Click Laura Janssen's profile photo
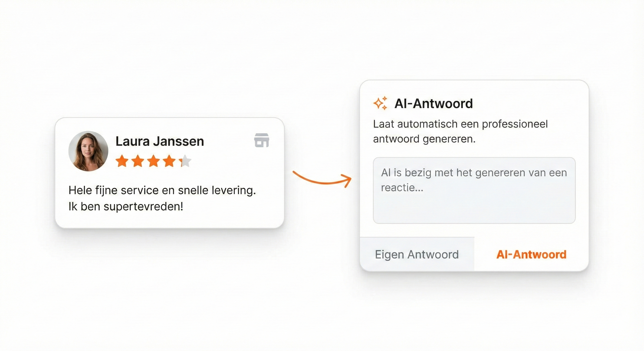This screenshot has width=644, height=351. (x=88, y=151)
